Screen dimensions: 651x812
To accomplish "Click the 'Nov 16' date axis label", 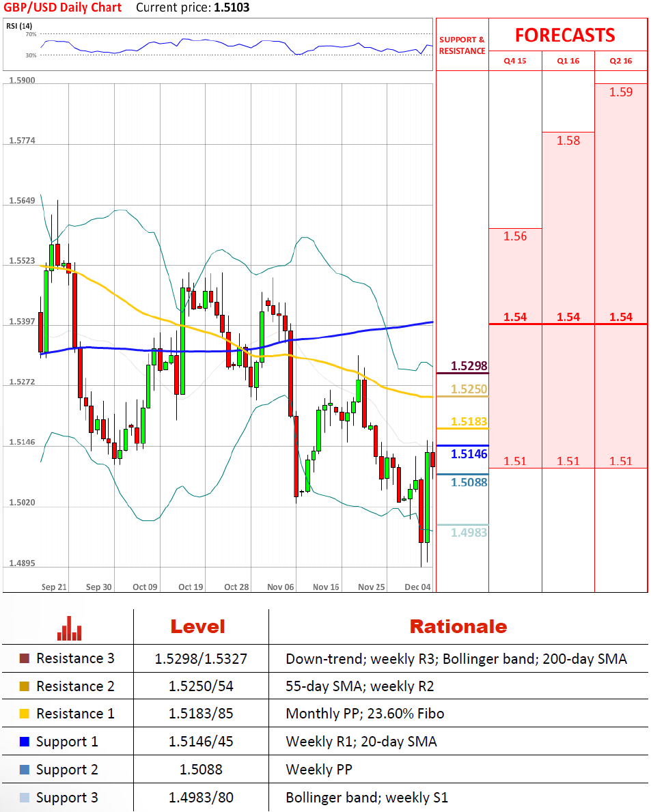I will pos(326,587).
